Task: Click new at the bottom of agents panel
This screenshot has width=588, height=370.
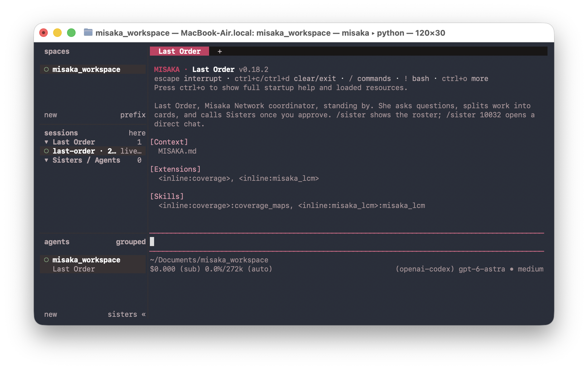Action: (x=50, y=314)
